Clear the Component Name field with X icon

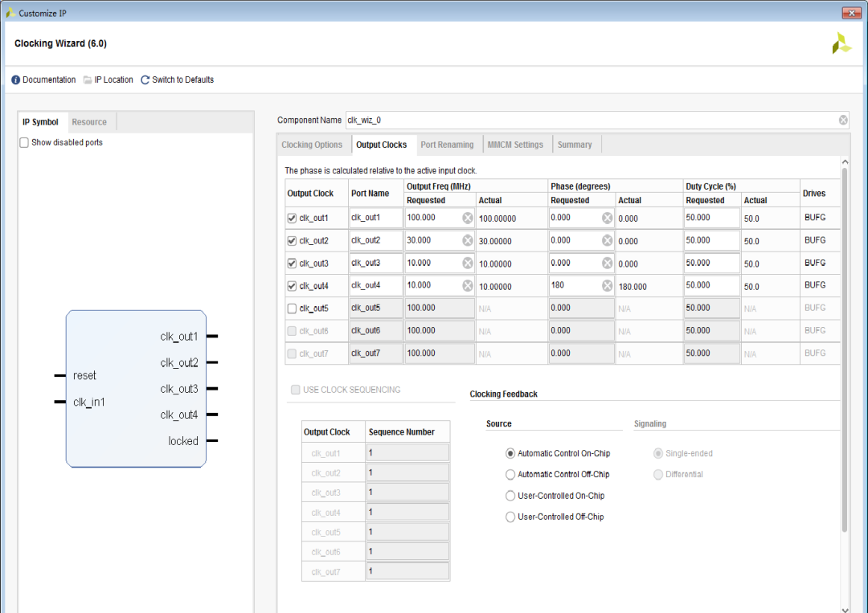[x=843, y=121]
